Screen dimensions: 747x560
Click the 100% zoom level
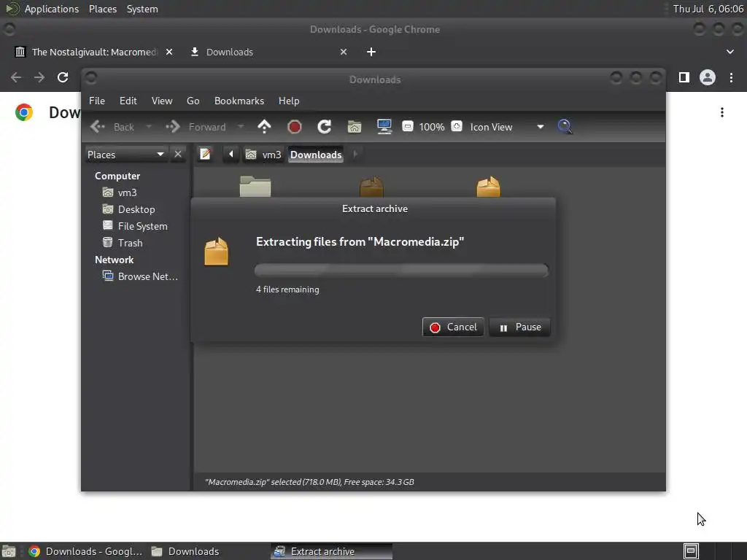point(432,127)
